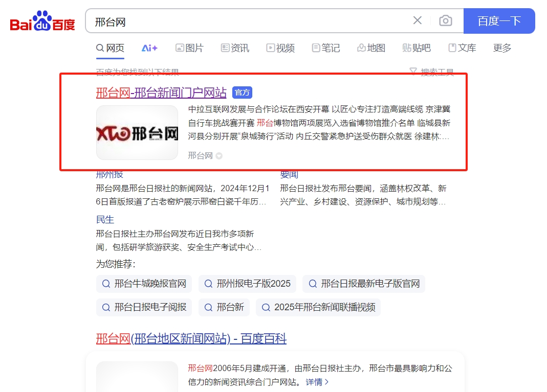Screen dimensions: 547x392
Task: Switch to the 笔记 tab
Action: (326, 48)
